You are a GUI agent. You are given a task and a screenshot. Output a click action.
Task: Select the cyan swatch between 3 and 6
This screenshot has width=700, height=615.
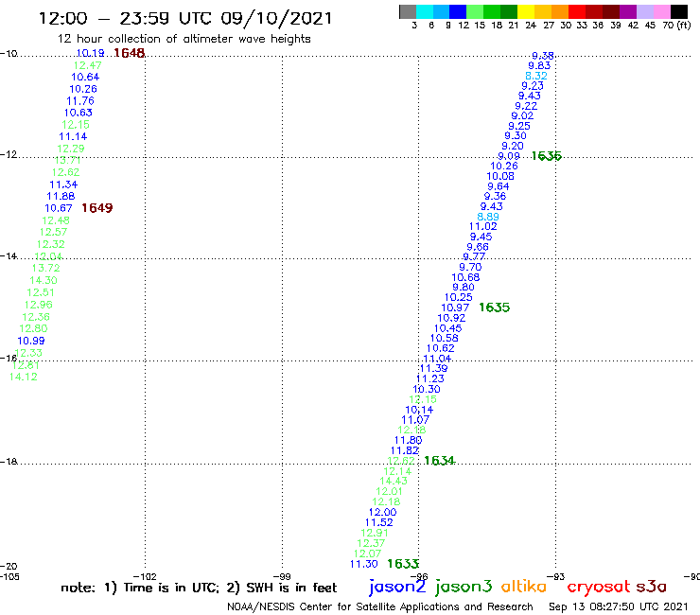(x=425, y=11)
